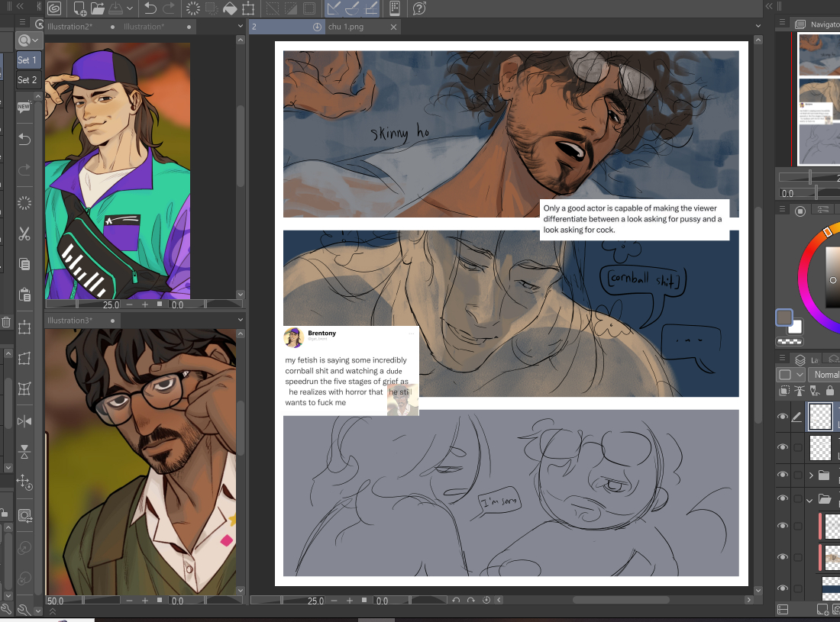Hide the topmost selected layer
The height and width of the screenshot is (622, 840).
(x=783, y=417)
